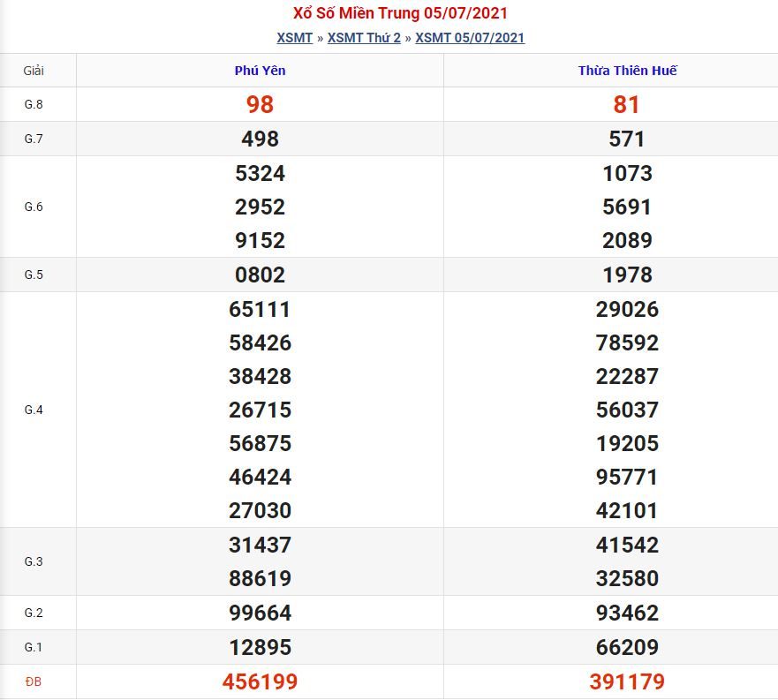Viewport: 778px width, 700px height.
Task: Click Phú Yên G.1 number 12895
Action: coord(260,647)
